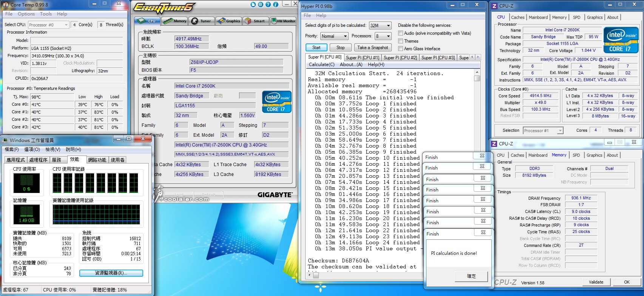Click the Intel Core i7 logo in EasyTune6
Screen dimensions: 644x296
277,102
